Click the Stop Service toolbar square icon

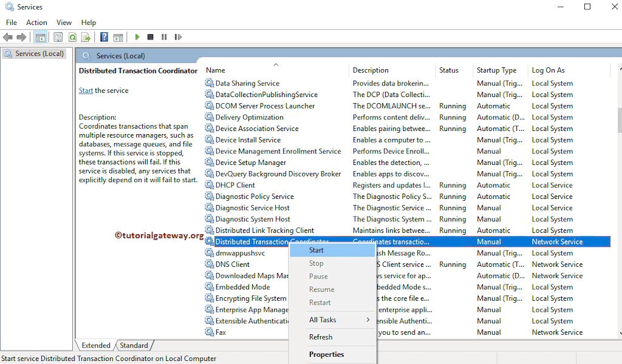coord(151,38)
